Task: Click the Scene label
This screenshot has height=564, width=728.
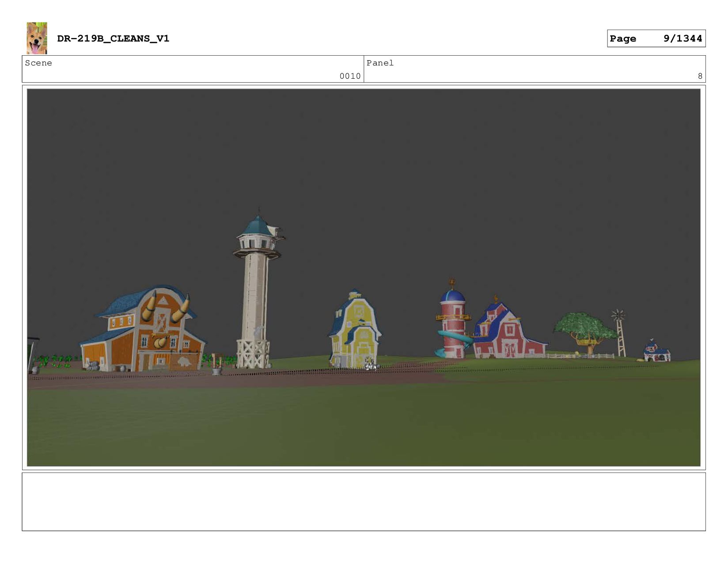Action: pos(38,63)
